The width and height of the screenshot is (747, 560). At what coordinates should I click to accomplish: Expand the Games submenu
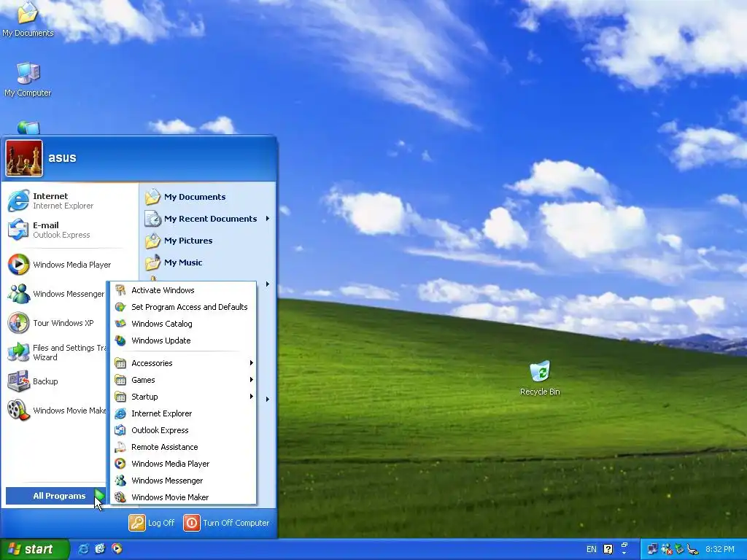click(x=183, y=380)
